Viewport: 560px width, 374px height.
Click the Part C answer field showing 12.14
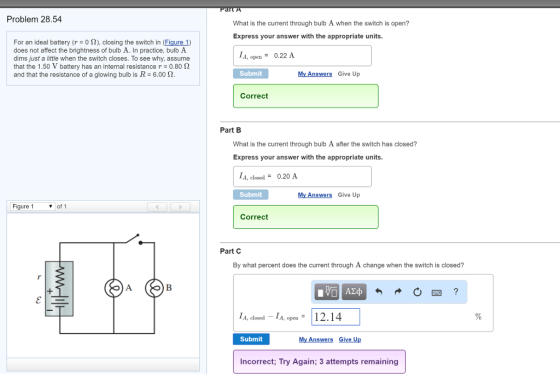tap(335, 317)
